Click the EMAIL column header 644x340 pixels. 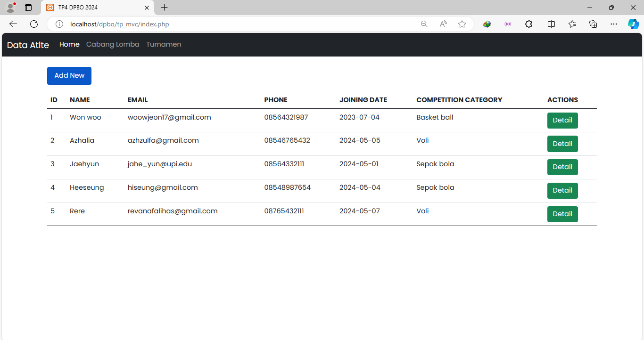point(138,100)
